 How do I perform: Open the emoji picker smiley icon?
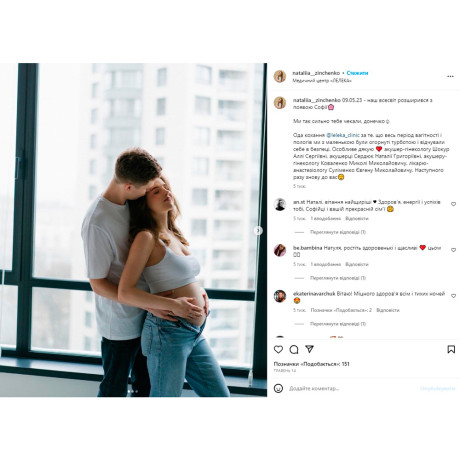point(278,388)
